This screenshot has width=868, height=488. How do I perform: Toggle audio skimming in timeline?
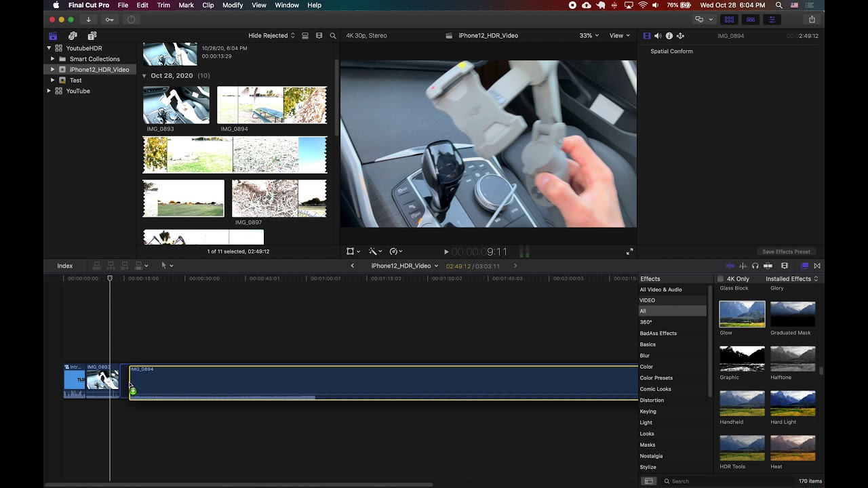(743, 266)
